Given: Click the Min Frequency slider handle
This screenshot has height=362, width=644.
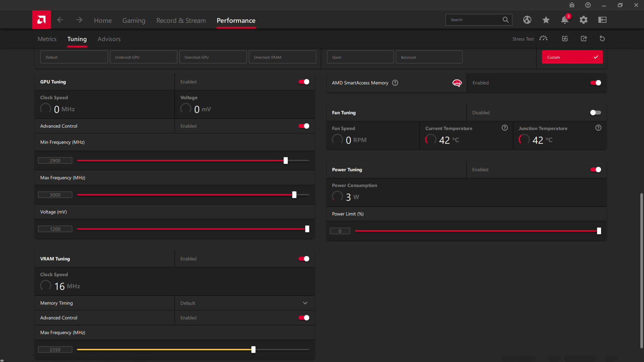Looking at the screenshot, I should [x=286, y=161].
